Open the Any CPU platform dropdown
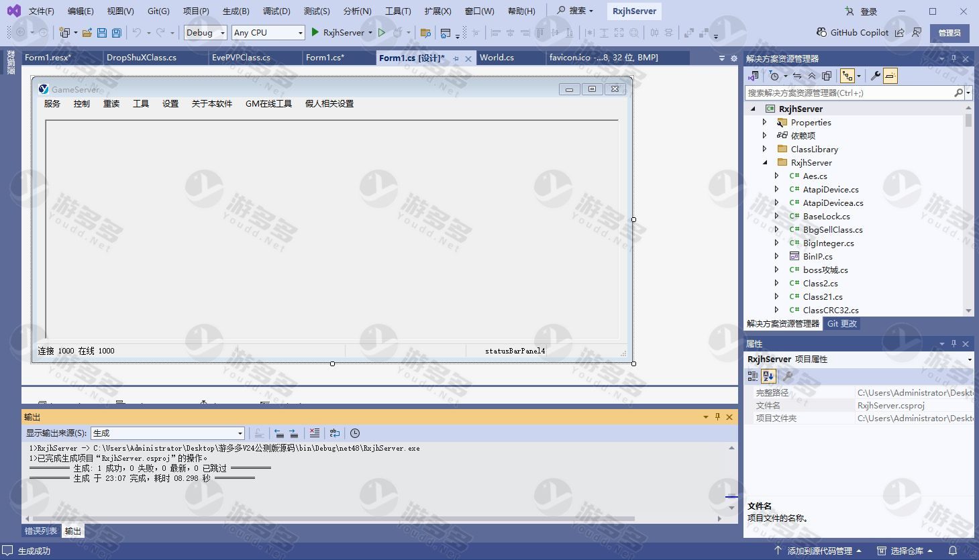 point(268,32)
